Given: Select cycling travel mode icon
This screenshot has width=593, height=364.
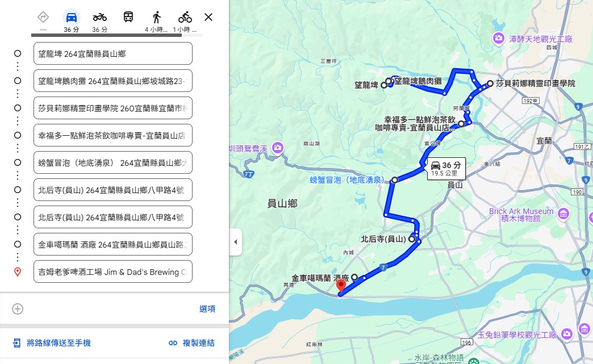Looking at the screenshot, I should pyautogui.click(x=185, y=18).
